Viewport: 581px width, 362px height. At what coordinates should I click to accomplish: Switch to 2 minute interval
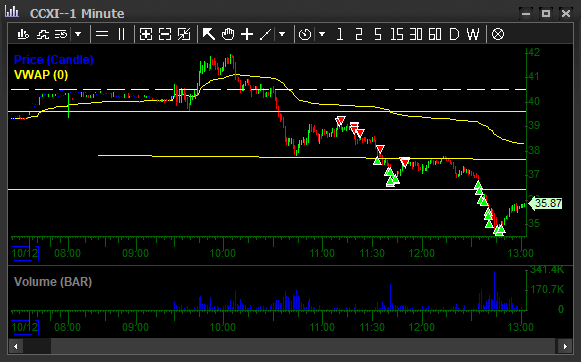pyautogui.click(x=358, y=34)
